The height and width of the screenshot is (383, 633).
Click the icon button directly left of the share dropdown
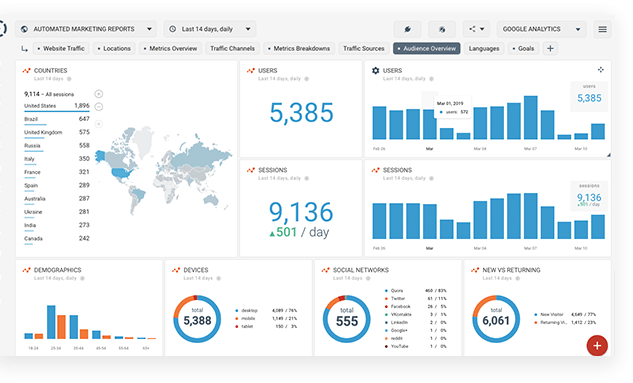pyautogui.click(x=442, y=29)
